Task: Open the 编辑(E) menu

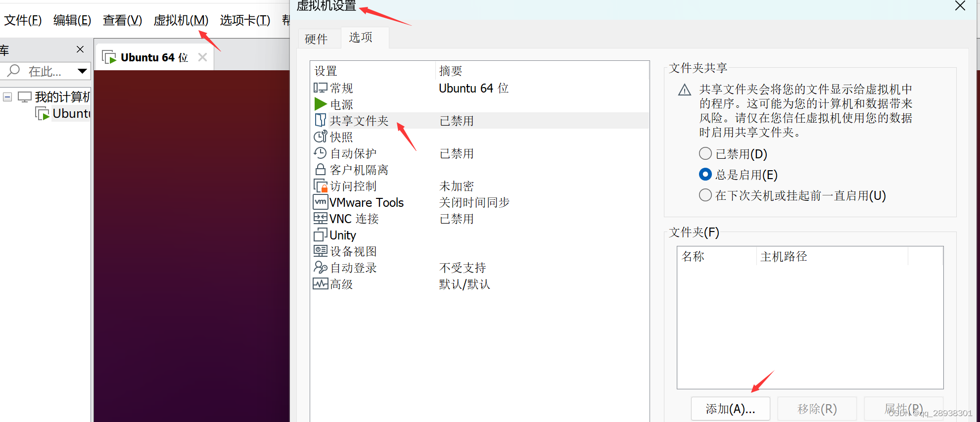Action: tap(72, 20)
